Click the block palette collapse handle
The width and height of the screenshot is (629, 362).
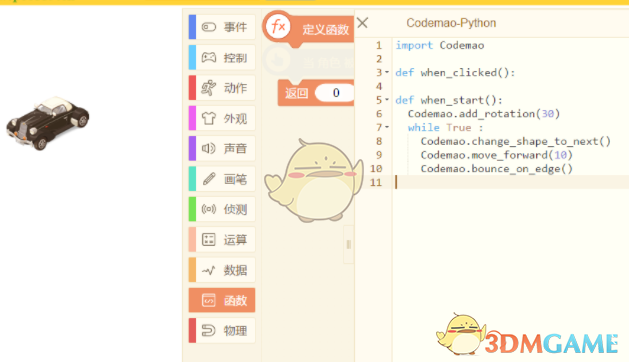click(x=349, y=244)
